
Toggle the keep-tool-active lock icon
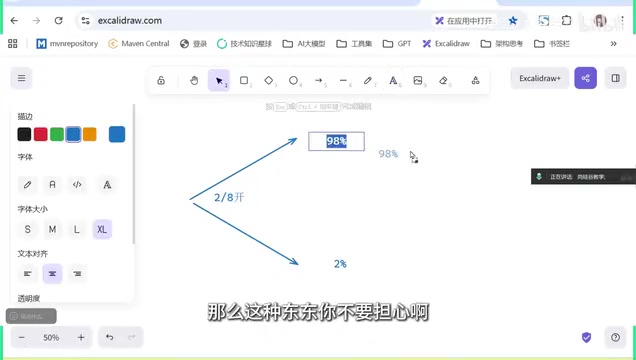pos(161,80)
